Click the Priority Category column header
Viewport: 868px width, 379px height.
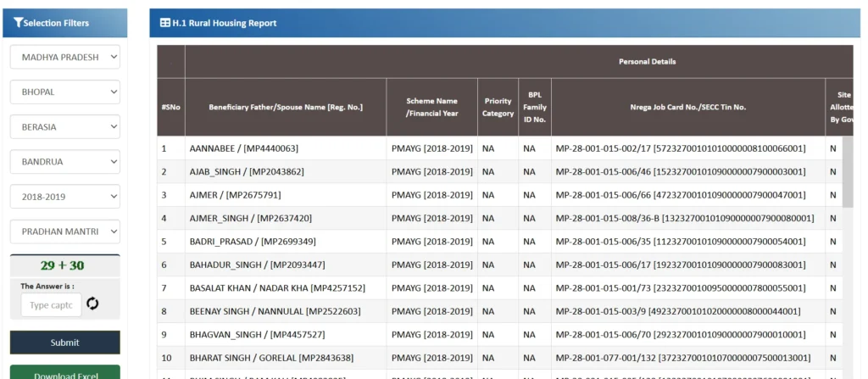click(498, 108)
